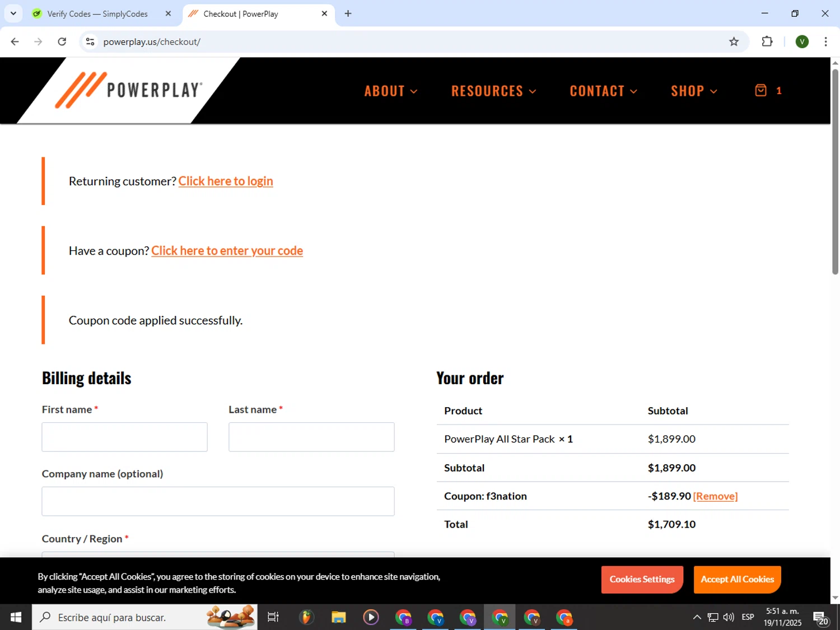Click the address bar URL
This screenshot has height=630, width=840.
click(x=152, y=41)
